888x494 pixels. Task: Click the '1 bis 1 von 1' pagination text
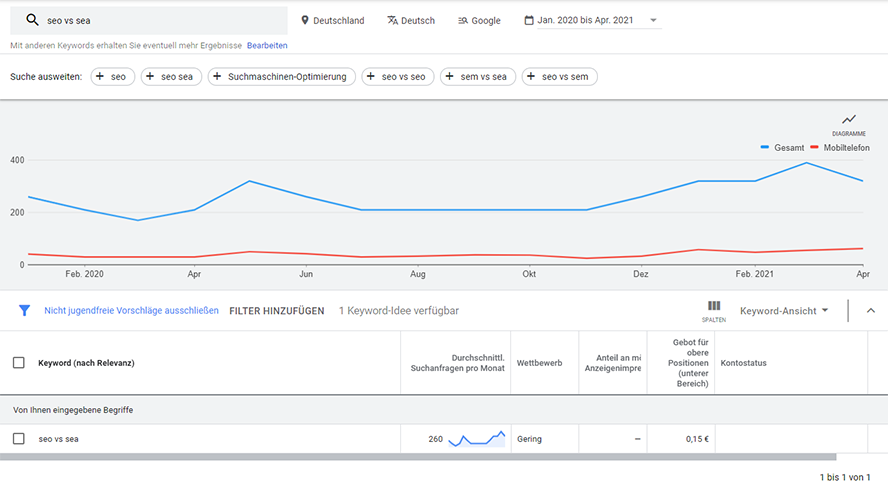point(845,477)
